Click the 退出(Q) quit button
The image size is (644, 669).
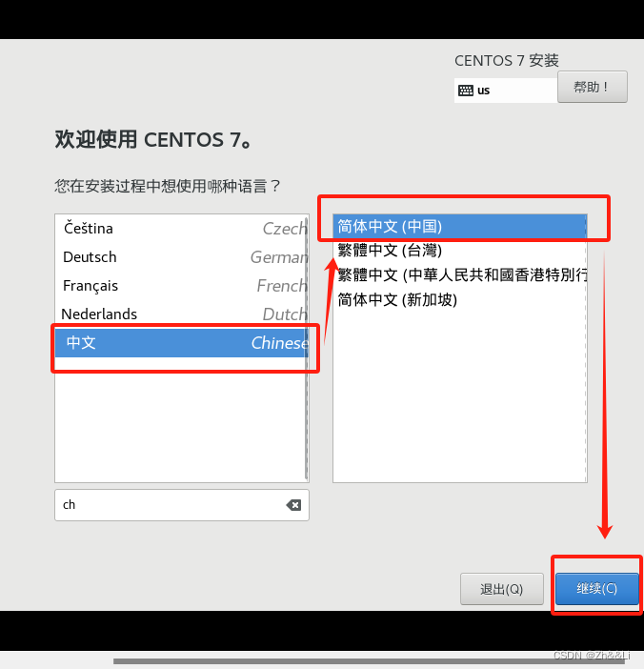[x=501, y=589]
